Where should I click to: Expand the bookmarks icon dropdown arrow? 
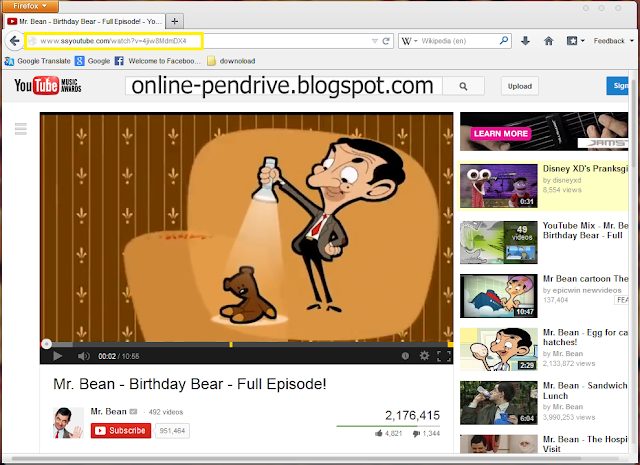coord(582,41)
